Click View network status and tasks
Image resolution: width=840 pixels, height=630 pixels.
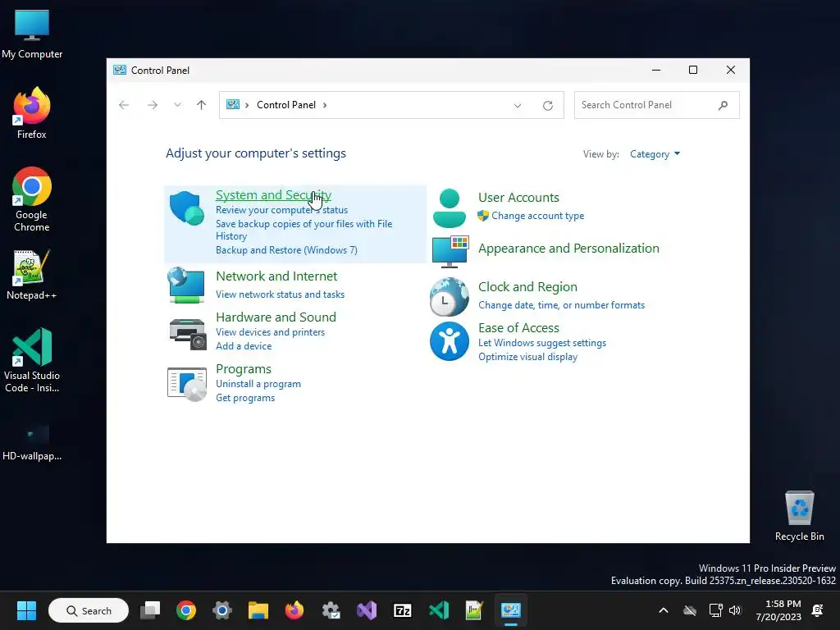pos(281,294)
